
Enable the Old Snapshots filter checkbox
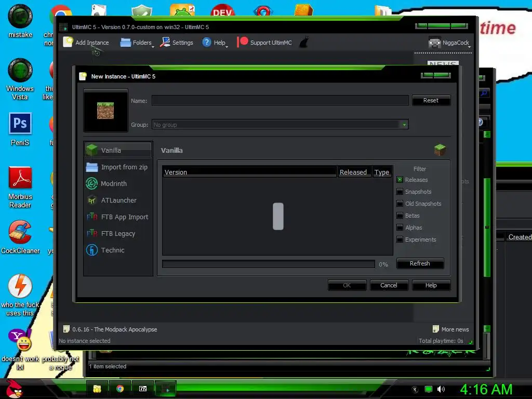click(400, 204)
